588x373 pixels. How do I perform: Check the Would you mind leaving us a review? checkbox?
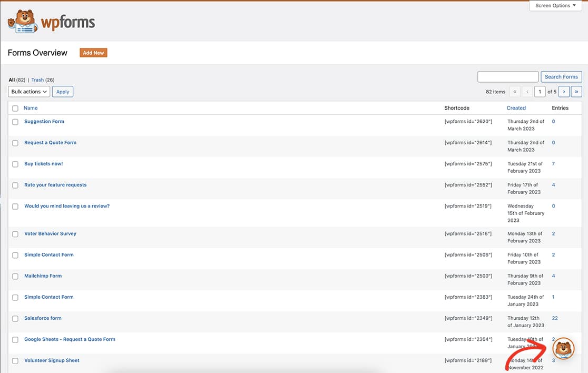click(x=15, y=207)
